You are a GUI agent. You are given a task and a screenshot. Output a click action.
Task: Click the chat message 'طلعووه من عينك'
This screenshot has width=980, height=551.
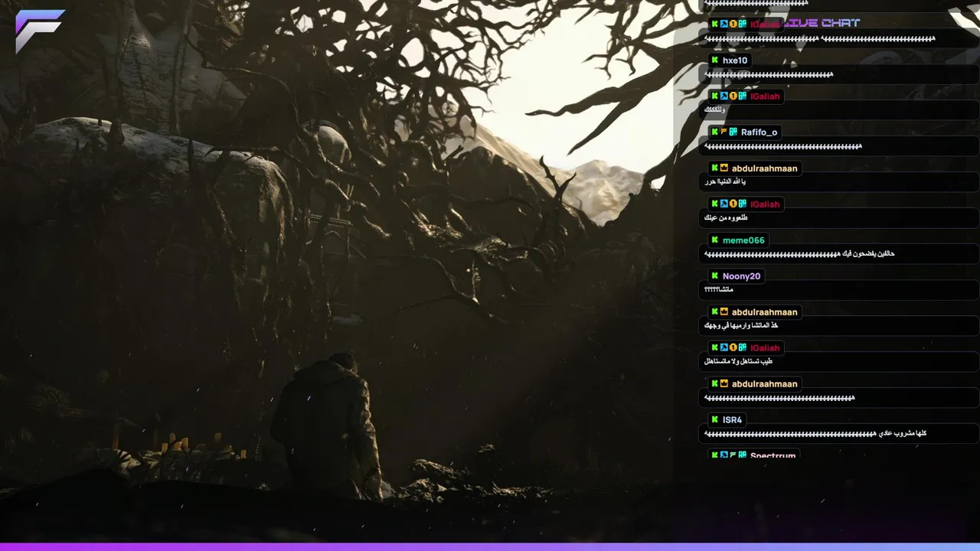coord(726,218)
